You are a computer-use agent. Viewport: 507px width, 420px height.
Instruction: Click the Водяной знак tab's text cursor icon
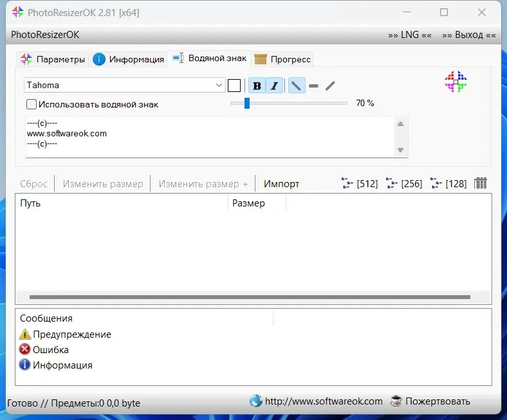[178, 58]
